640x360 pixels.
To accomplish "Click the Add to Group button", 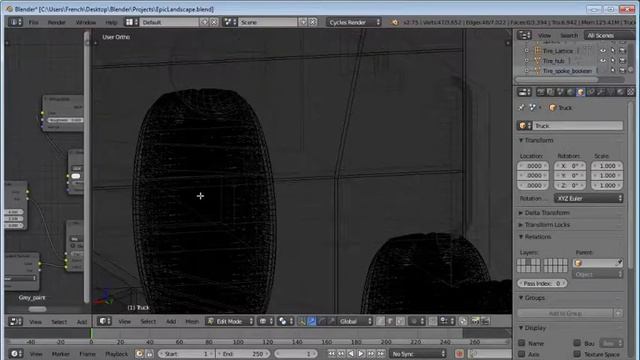I will [x=565, y=313].
